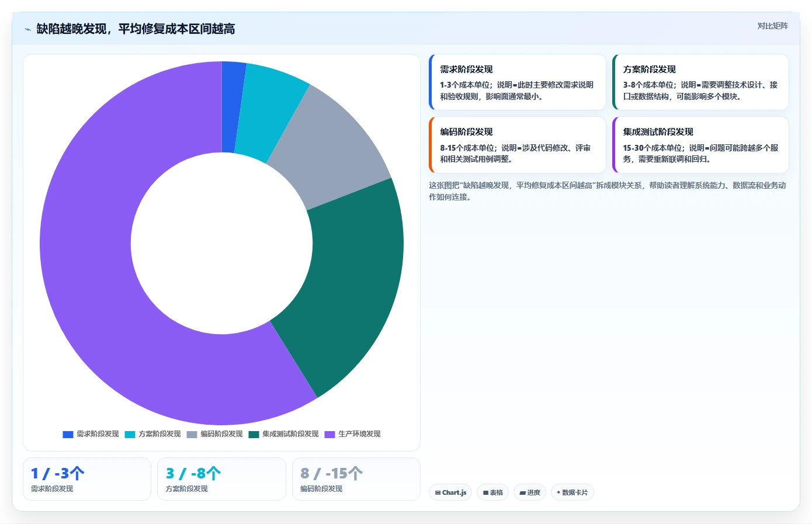The width and height of the screenshot is (812, 524).
Task: Click the 3 / -8个 stat card
Action: pos(221,479)
